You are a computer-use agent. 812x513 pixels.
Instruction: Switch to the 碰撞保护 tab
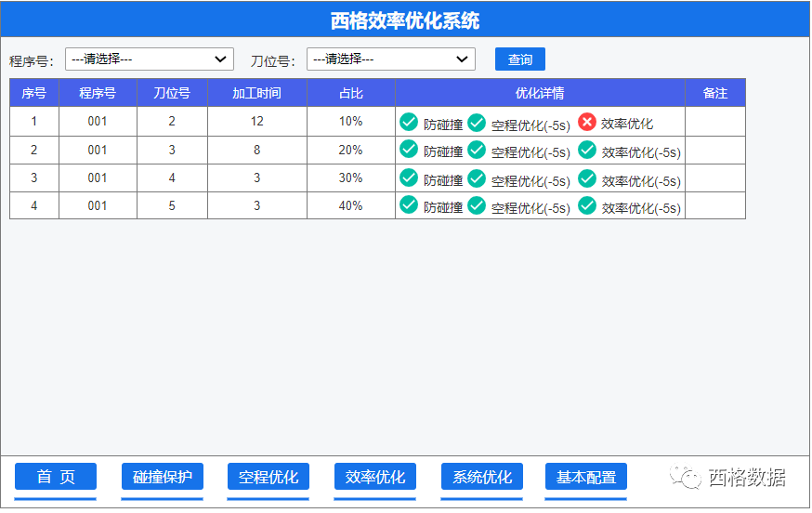163,477
